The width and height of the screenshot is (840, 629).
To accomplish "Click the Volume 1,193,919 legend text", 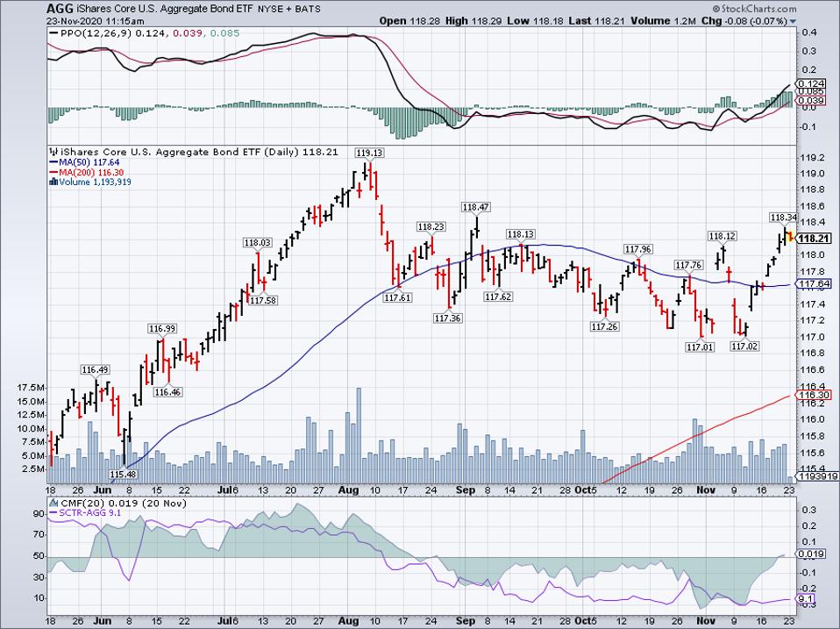I will click(95, 182).
